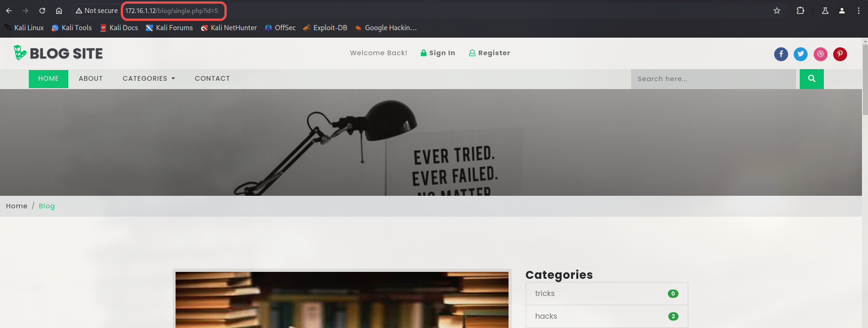Open the browser three-dot menu
The image size is (868, 328).
pos(858,11)
